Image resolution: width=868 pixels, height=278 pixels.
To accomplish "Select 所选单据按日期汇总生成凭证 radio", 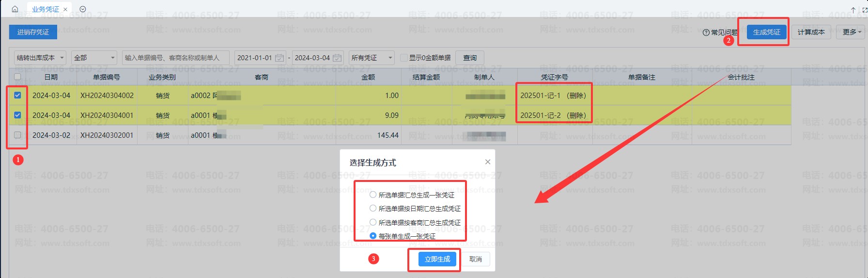I will [x=373, y=208].
